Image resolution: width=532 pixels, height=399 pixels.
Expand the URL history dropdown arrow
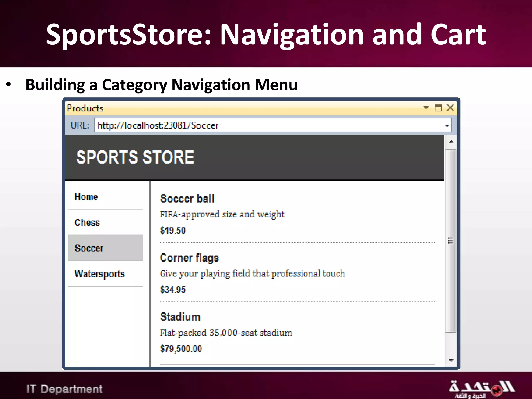click(x=447, y=126)
